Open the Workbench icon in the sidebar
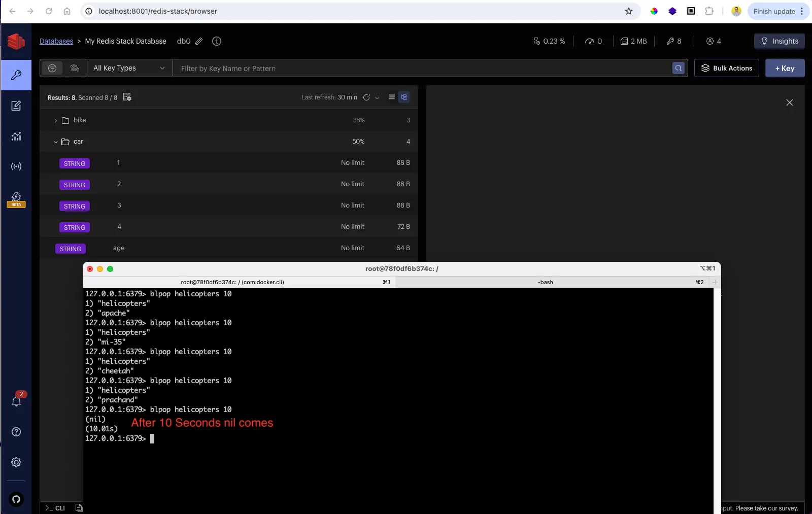 click(x=16, y=106)
